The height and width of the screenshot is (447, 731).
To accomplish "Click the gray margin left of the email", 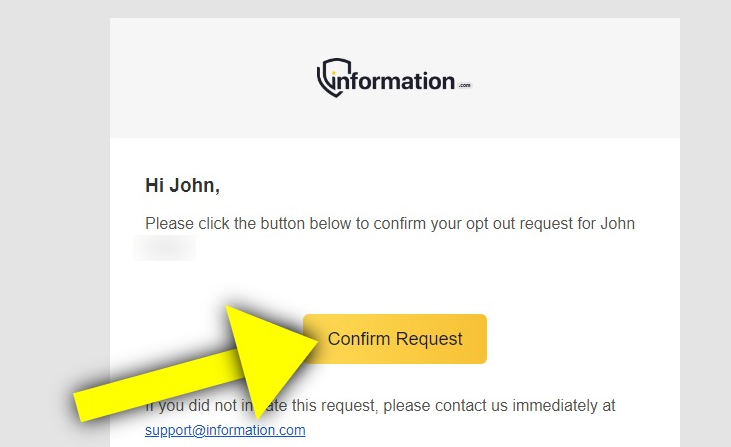I will tap(55, 224).
